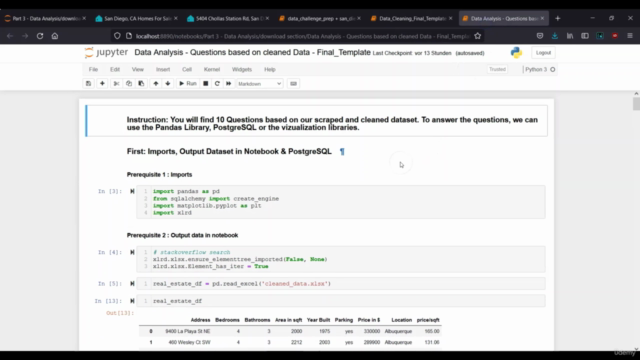Run the In [5] read_excel cell marker
The height and width of the screenshot is (360, 640).
pos(132,284)
